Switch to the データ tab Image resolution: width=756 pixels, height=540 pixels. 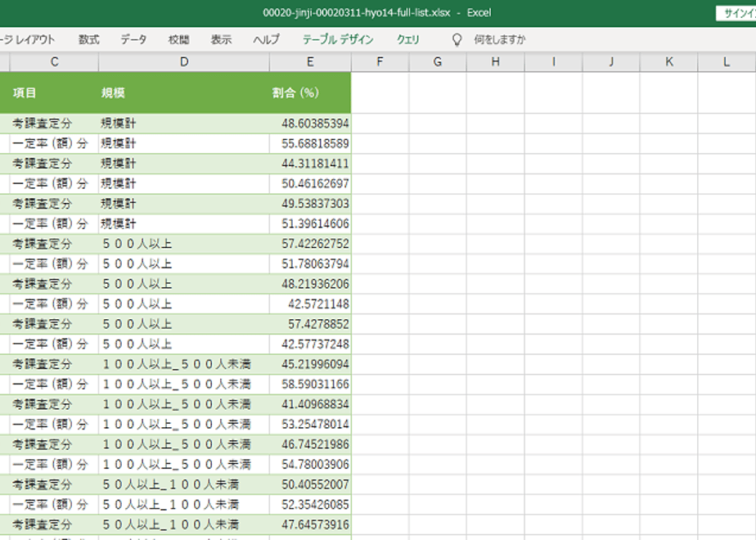[133, 39]
